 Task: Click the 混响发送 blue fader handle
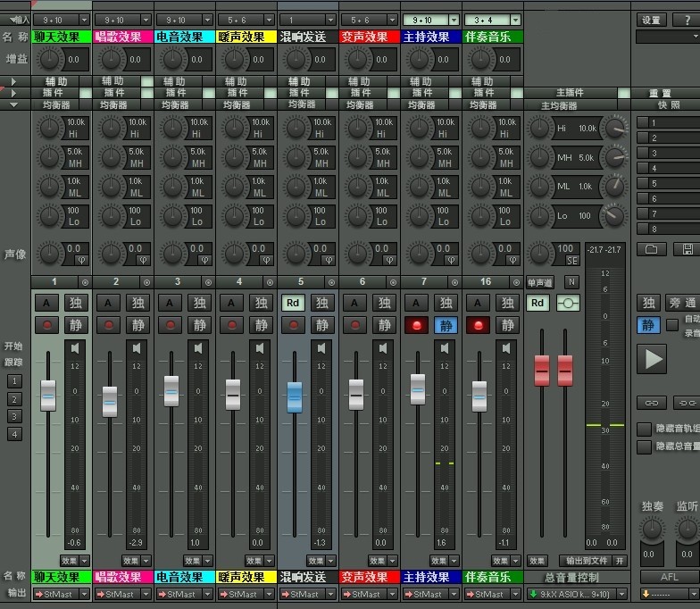coord(295,396)
